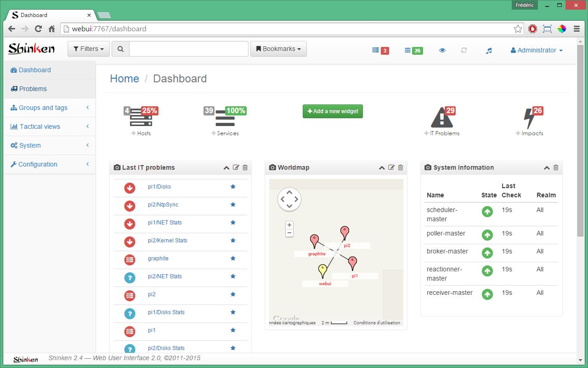This screenshot has height=368, width=588.
Task: Focus the search input field
Action: pos(189,49)
